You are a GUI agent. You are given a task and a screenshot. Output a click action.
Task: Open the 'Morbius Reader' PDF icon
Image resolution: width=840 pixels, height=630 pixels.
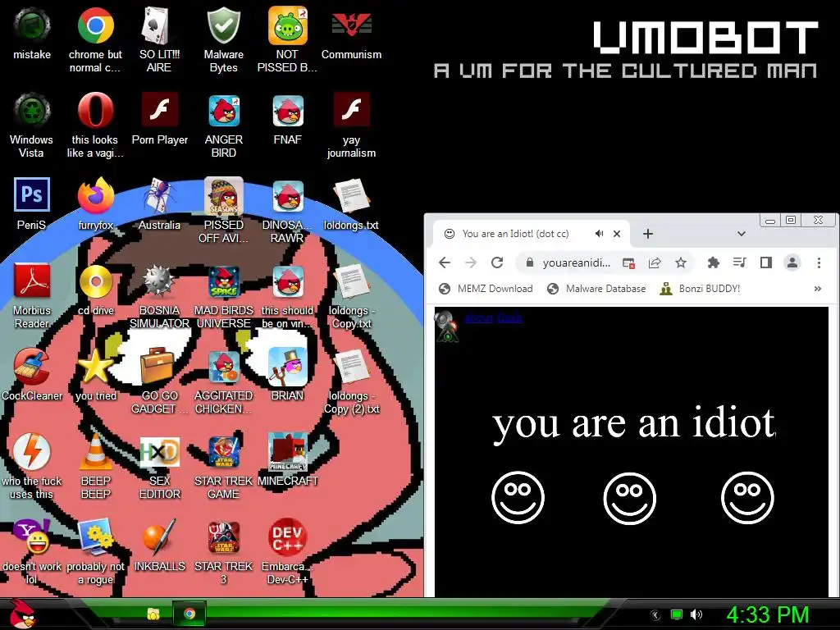pos(32,281)
